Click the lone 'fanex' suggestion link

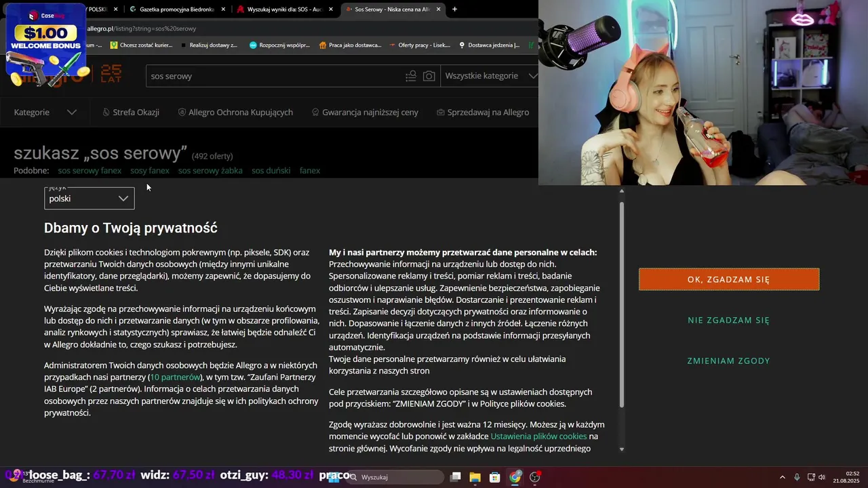point(310,171)
